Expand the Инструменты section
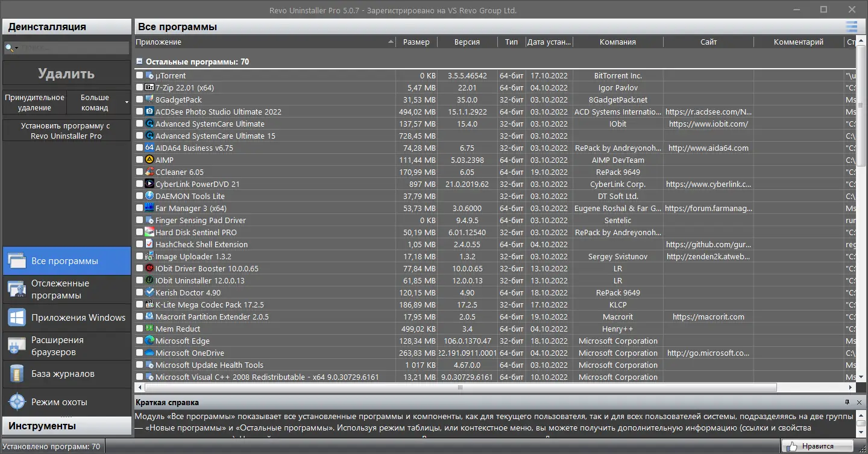The image size is (868, 454). pos(66,426)
